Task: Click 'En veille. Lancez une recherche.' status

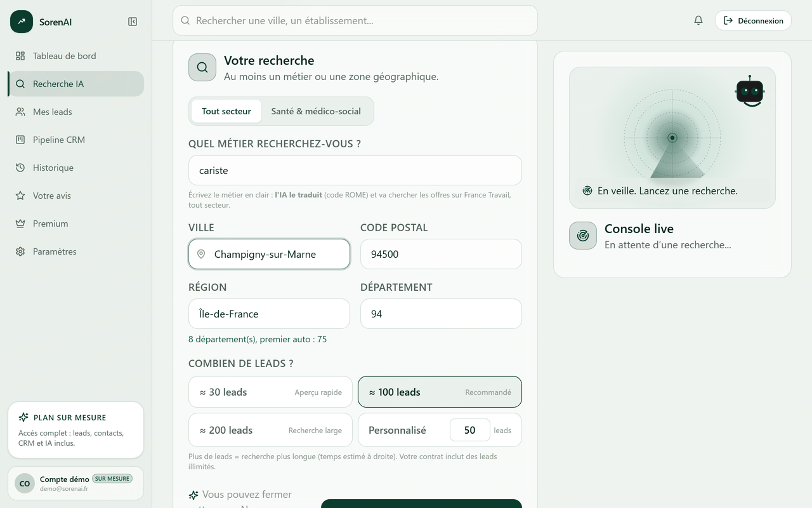Action: pos(667,190)
